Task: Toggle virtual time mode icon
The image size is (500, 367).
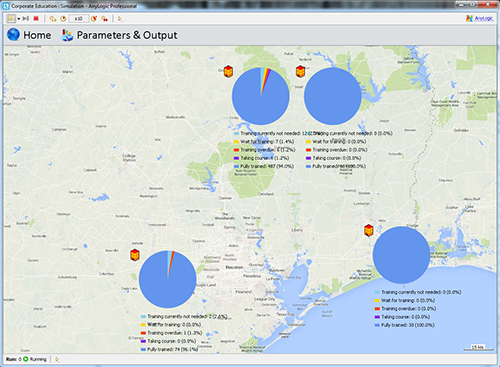Action: tap(105, 19)
